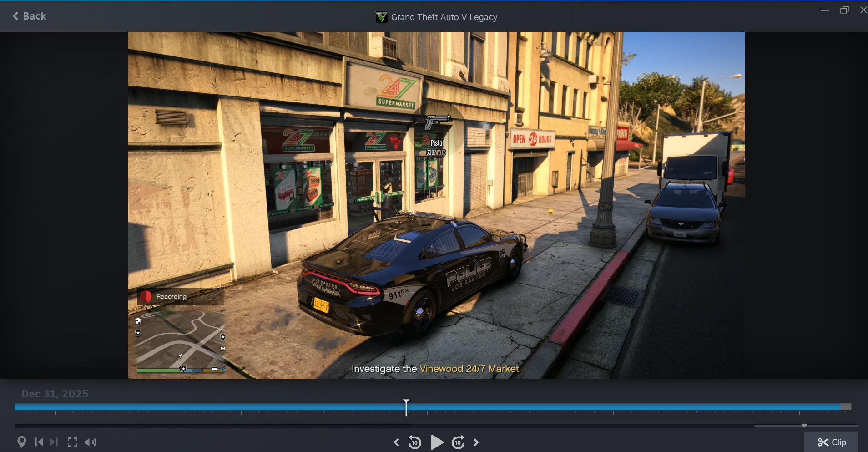The image size is (868, 452).
Task: Click the gameplay video preview
Action: tap(436, 205)
